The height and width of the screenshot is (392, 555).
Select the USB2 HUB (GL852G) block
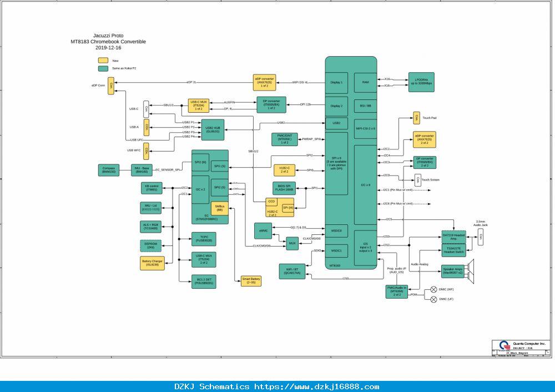[213, 129]
